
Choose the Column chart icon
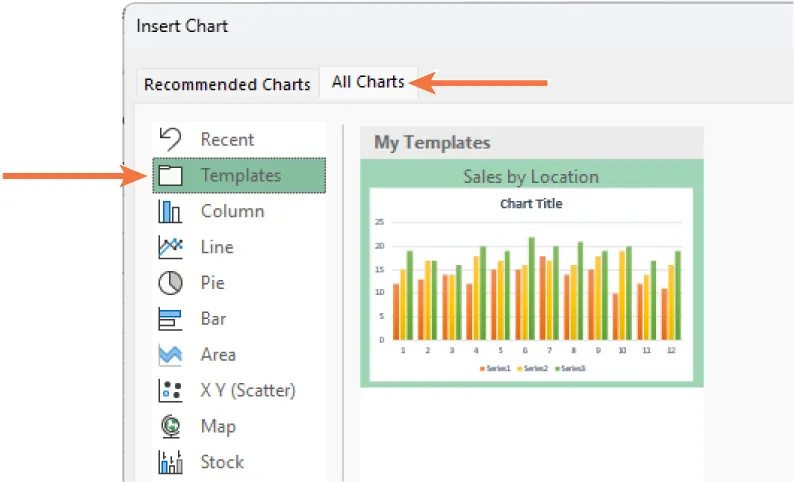tap(170, 212)
